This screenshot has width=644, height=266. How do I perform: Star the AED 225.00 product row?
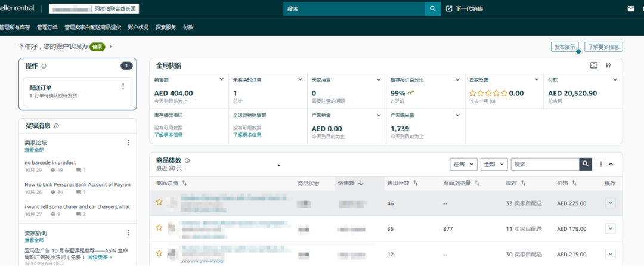[x=159, y=202]
